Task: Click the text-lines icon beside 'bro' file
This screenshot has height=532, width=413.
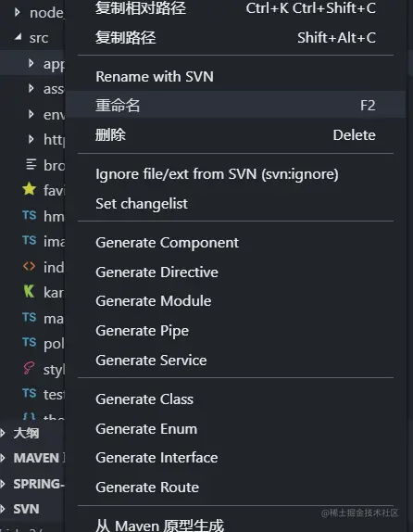Action: click(31, 165)
